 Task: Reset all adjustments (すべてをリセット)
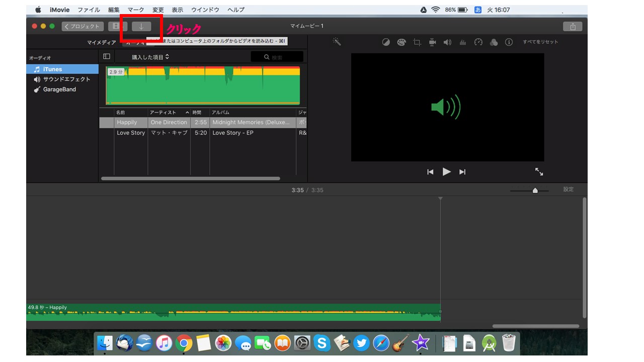[540, 42]
